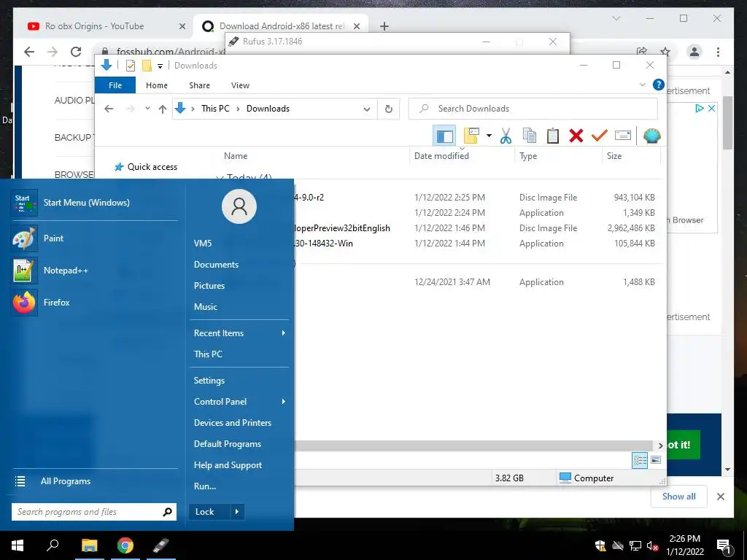The width and height of the screenshot is (747, 560).
Task: Click Search programs and files box
Action: tap(94, 512)
